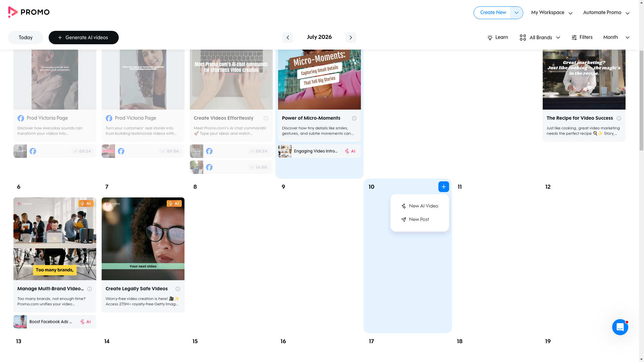Click info icon beside Manage Multi-Brand Video
The height and width of the screenshot is (362, 644).
point(89,289)
